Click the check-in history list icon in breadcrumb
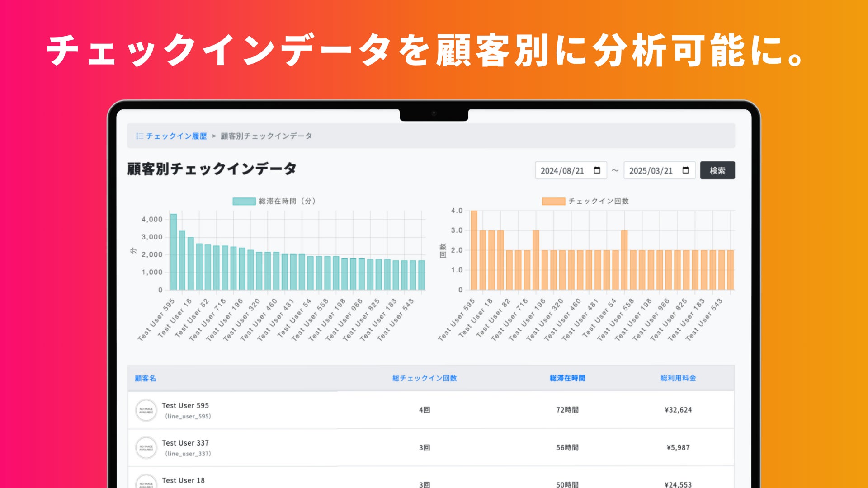The width and height of the screenshot is (868, 488). 140,136
